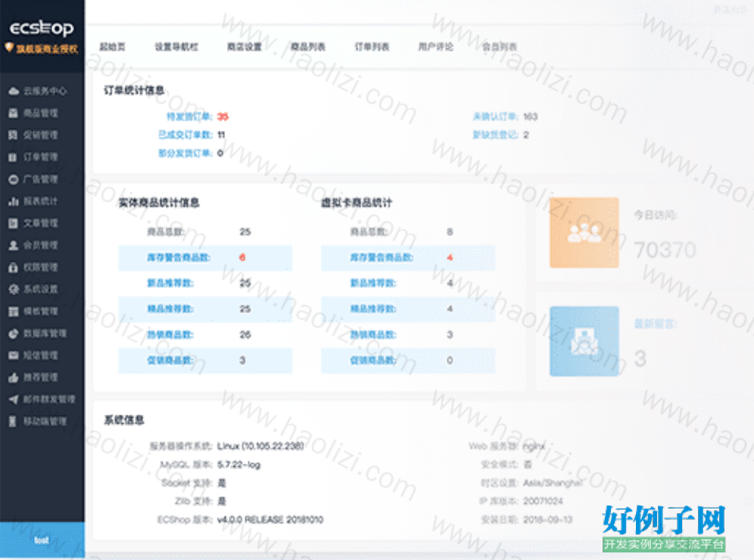Click the orange 今日访问 visitors icon
Screen dimensions: 754x560
584,232
